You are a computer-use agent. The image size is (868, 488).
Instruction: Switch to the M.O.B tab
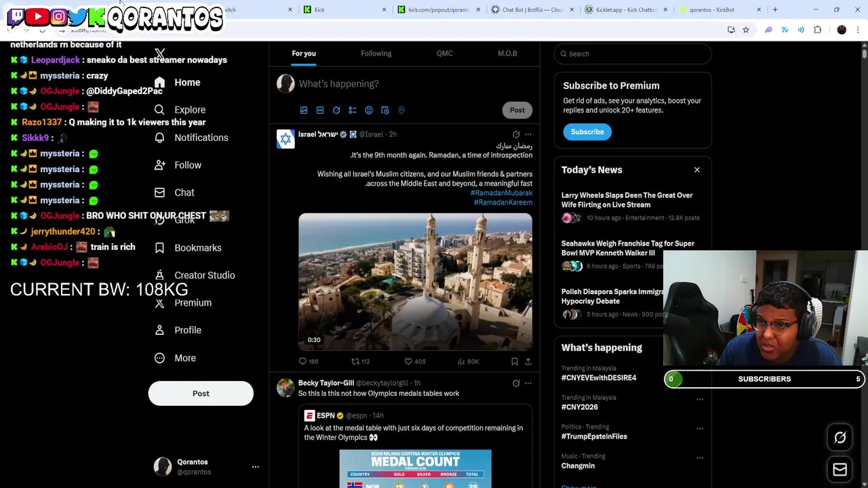[507, 54]
